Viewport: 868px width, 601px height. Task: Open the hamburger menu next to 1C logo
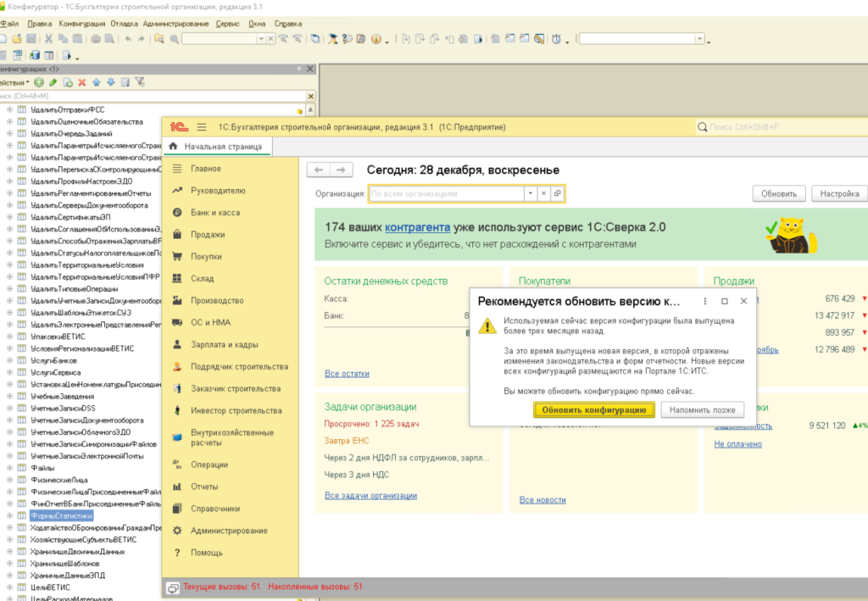(202, 127)
